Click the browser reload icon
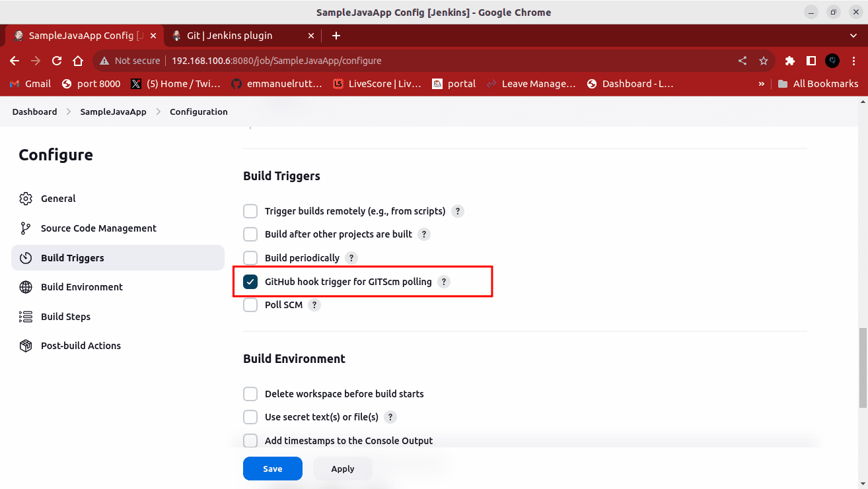The width and height of the screenshot is (868, 489). [57, 61]
